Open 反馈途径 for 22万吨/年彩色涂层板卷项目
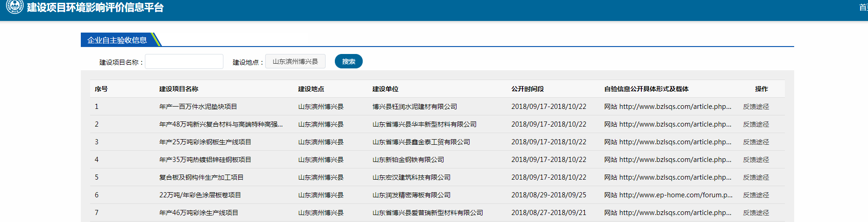The width and height of the screenshot is (868, 222). [x=756, y=195]
